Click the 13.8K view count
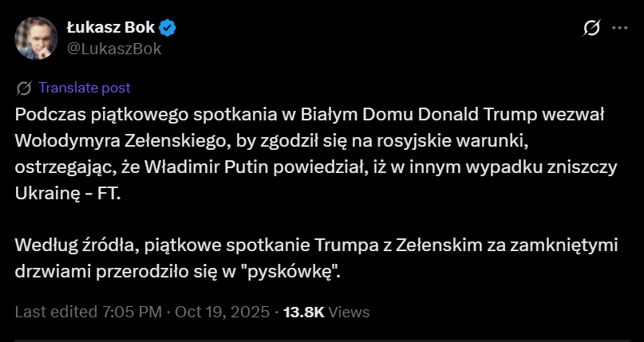This screenshot has height=342, width=644. pyautogui.click(x=303, y=313)
